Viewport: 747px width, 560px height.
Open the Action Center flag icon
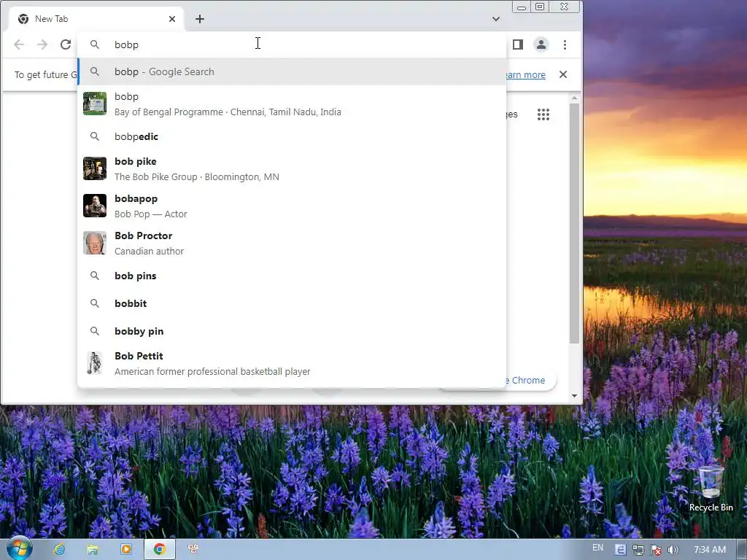click(656, 550)
